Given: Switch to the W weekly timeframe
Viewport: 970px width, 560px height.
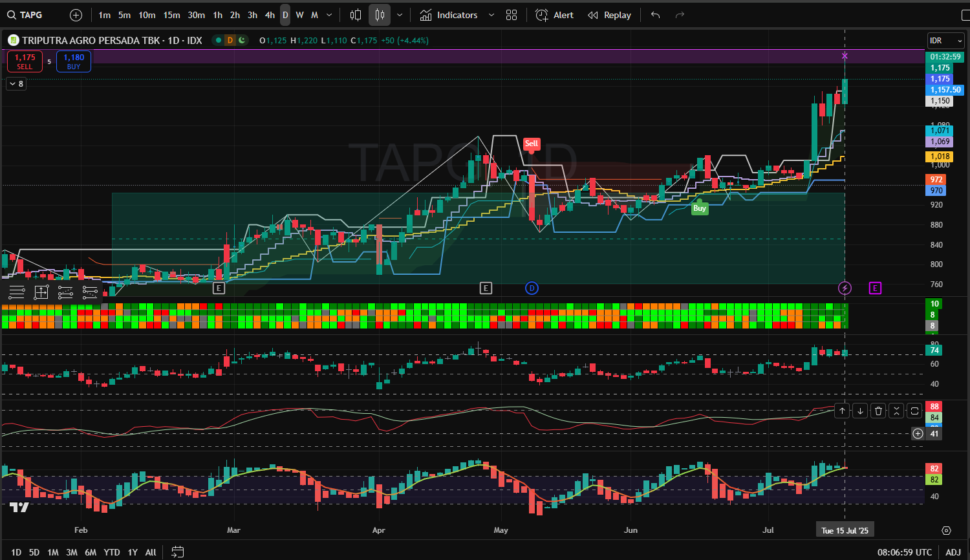Looking at the screenshot, I should (x=299, y=15).
